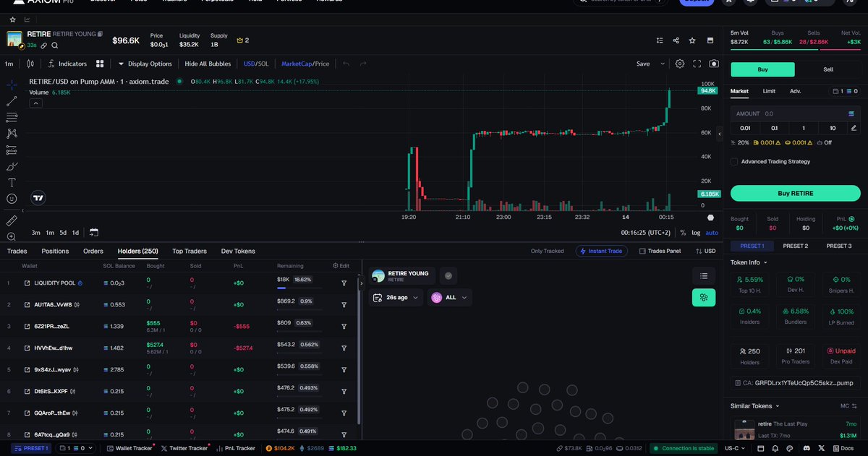Open the Indicators dialog

pos(67,64)
